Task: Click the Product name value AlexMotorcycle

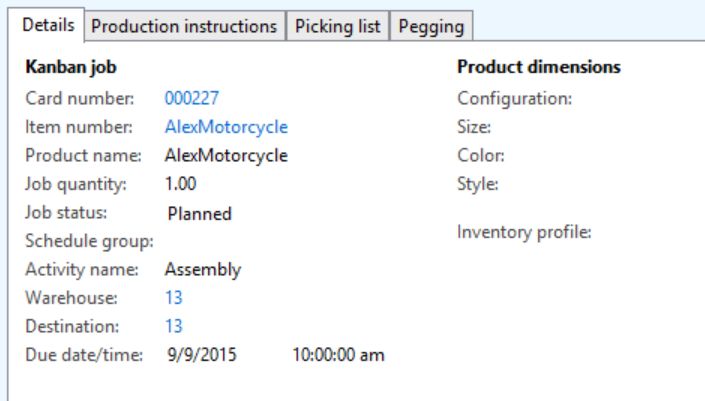Action: point(226,155)
